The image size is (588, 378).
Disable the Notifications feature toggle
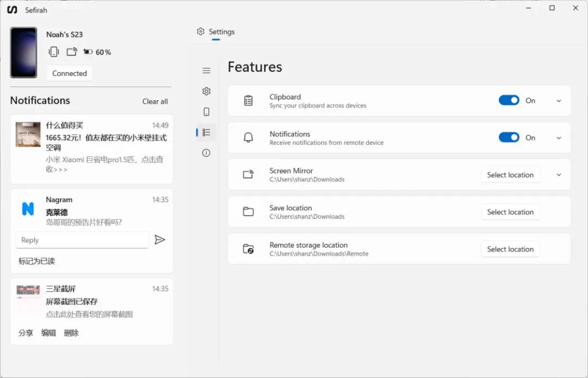509,138
